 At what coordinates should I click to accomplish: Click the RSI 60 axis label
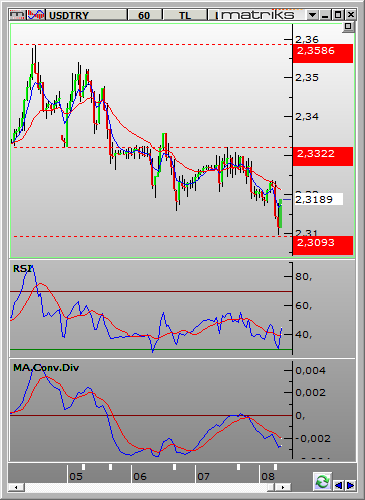click(x=304, y=306)
